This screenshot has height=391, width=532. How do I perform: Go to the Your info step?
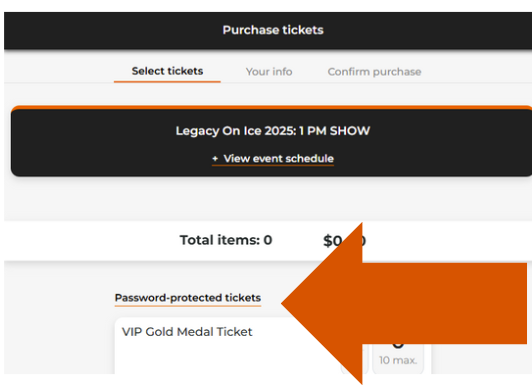click(269, 72)
